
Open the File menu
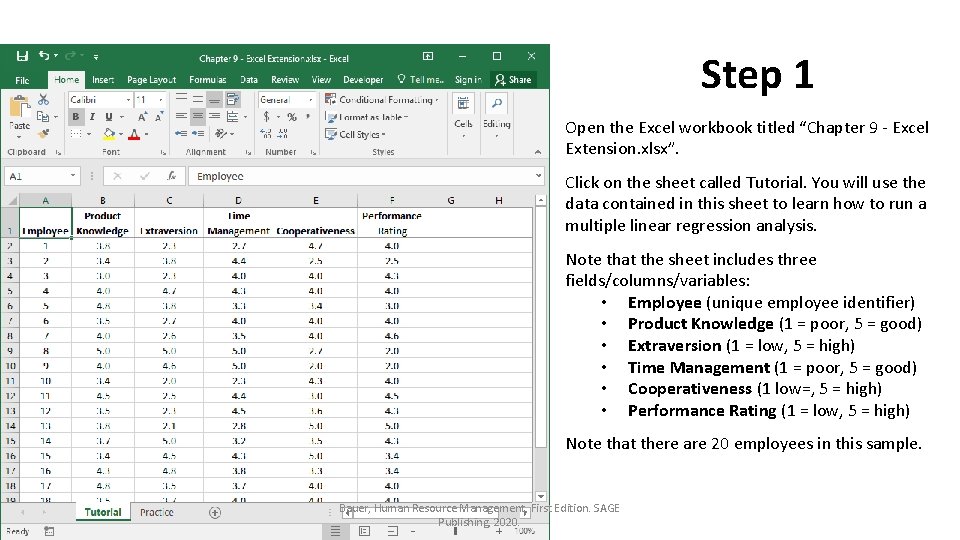(22, 80)
